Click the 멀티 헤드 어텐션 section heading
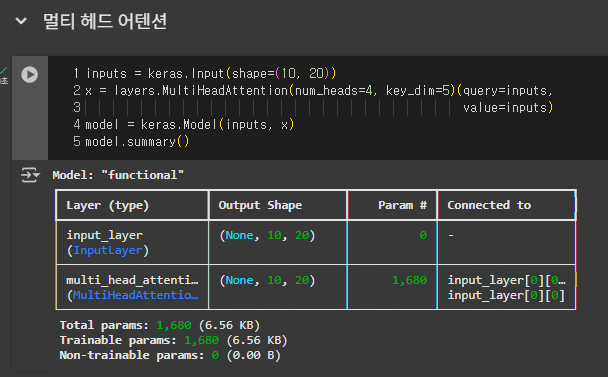Viewport: 608px width, 377px height. pos(105,21)
